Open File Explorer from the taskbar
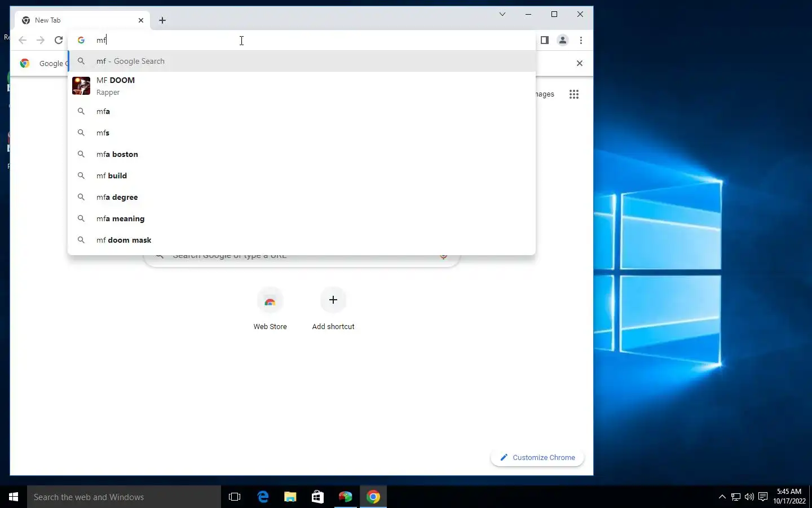 click(x=290, y=497)
